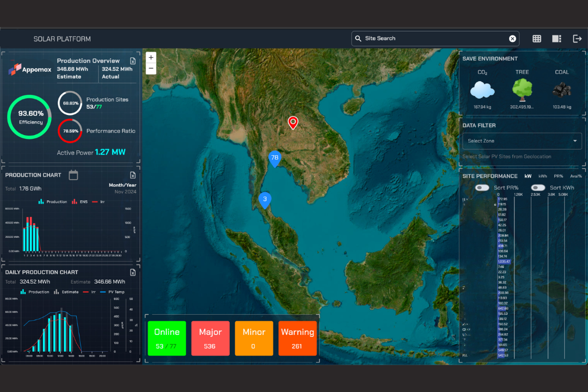
Task: Enable the Sort KWh toggle
Action: (x=538, y=188)
